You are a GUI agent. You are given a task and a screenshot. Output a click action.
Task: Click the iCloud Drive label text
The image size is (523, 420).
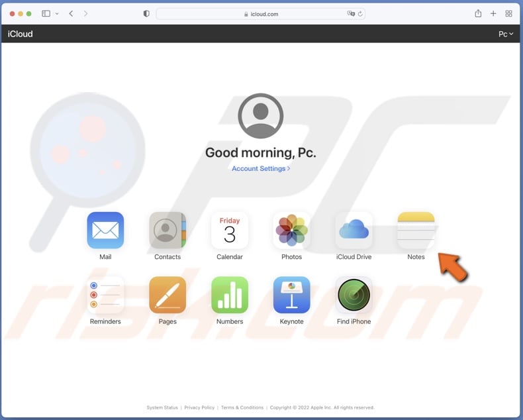point(354,257)
